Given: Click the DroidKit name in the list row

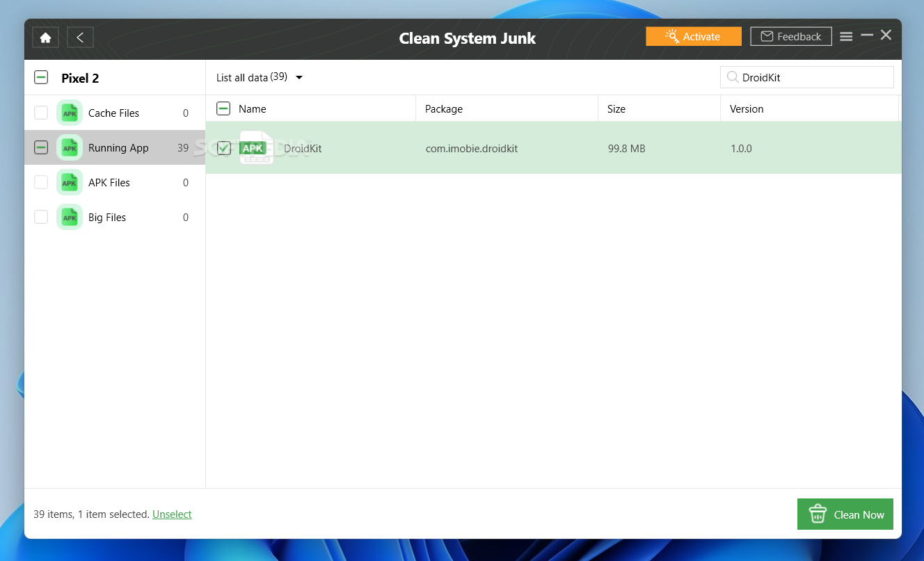Looking at the screenshot, I should (303, 148).
